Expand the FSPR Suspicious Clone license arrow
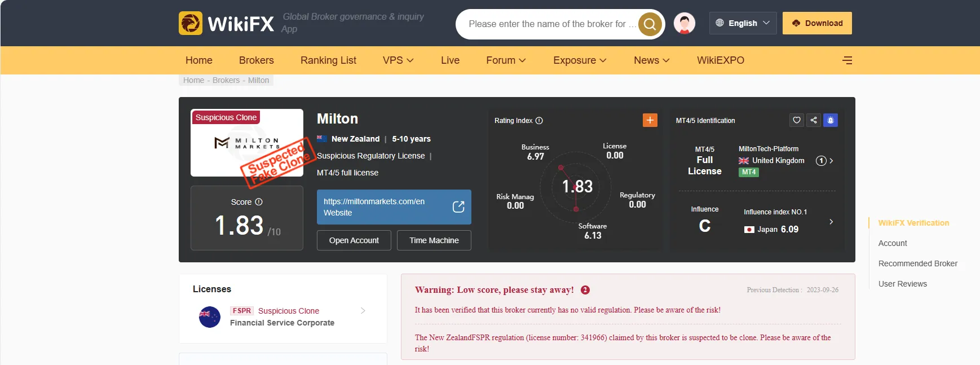 click(363, 311)
